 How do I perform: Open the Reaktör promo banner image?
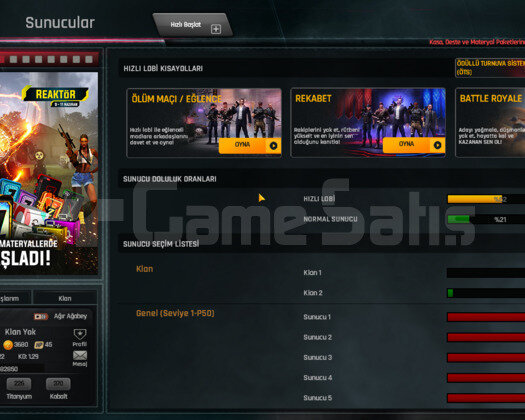click(x=49, y=173)
